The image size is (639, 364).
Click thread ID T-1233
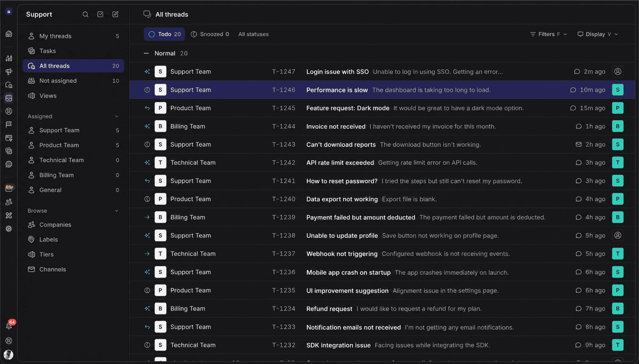coord(284,327)
